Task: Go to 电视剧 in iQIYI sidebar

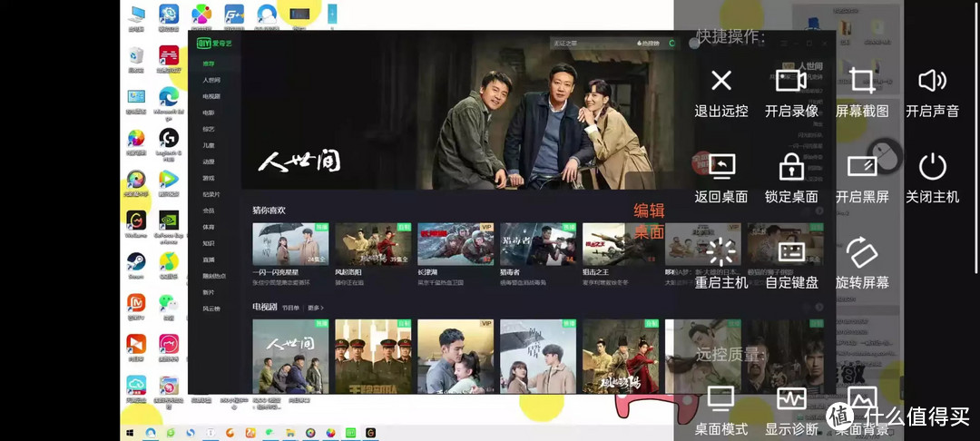Action: pyautogui.click(x=211, y=96)
